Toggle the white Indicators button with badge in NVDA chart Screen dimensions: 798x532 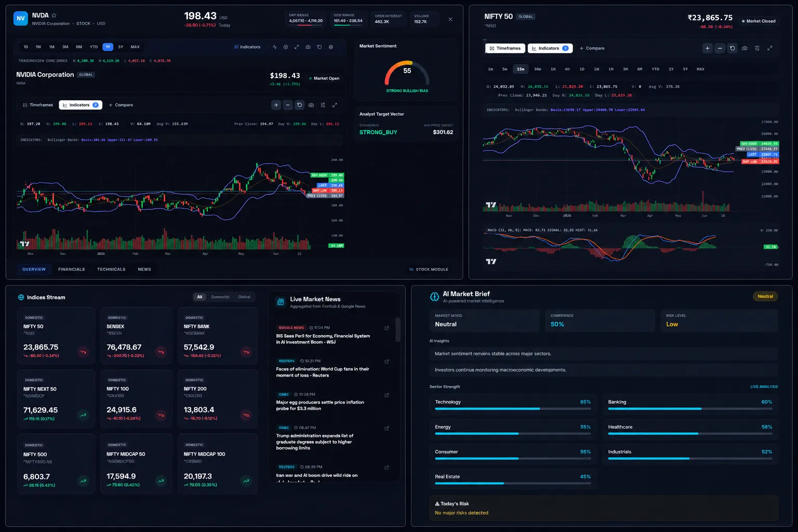click(81, 105)
